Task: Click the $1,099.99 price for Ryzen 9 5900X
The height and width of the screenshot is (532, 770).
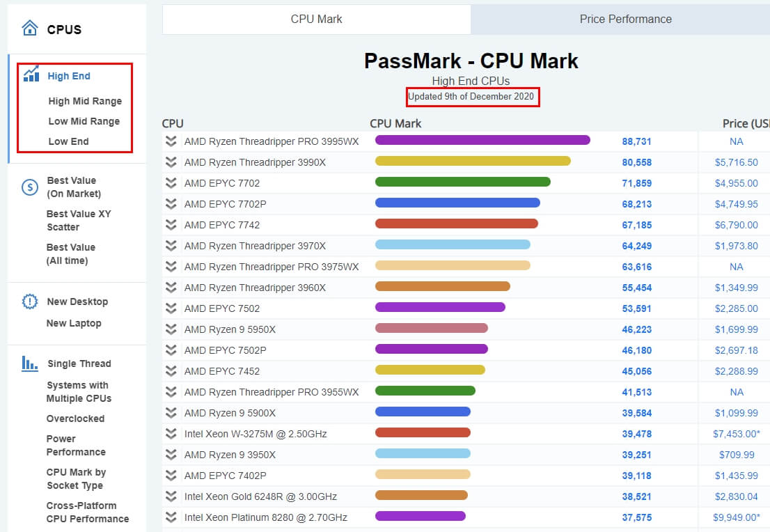Action: [736, 413]
